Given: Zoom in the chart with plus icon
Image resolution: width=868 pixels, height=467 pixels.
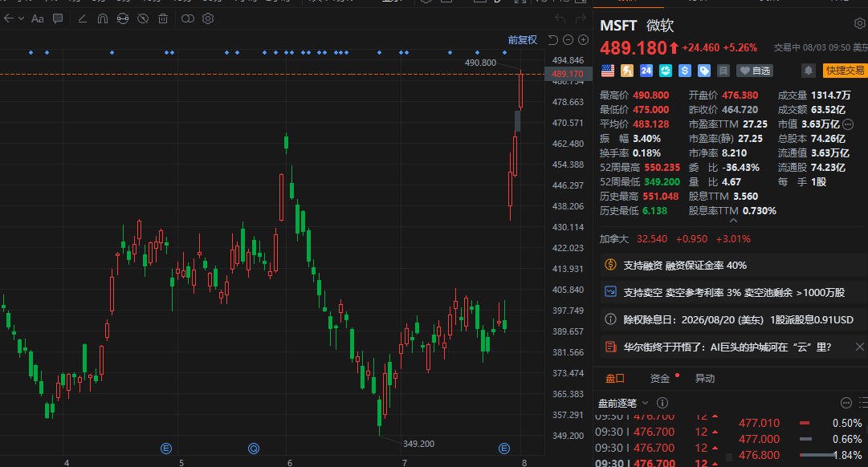Looking at the screenshot, I should point(584,40).
